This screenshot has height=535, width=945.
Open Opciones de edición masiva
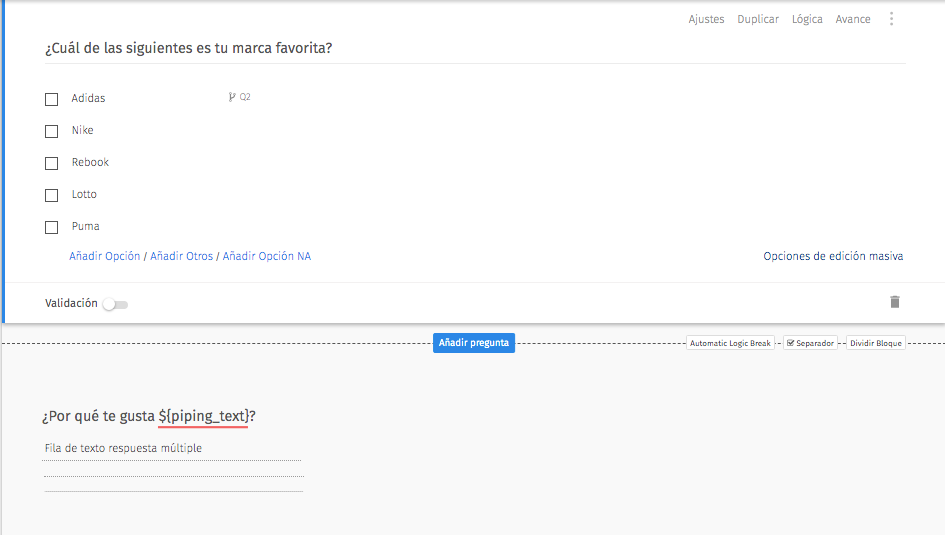pos(833,256)
